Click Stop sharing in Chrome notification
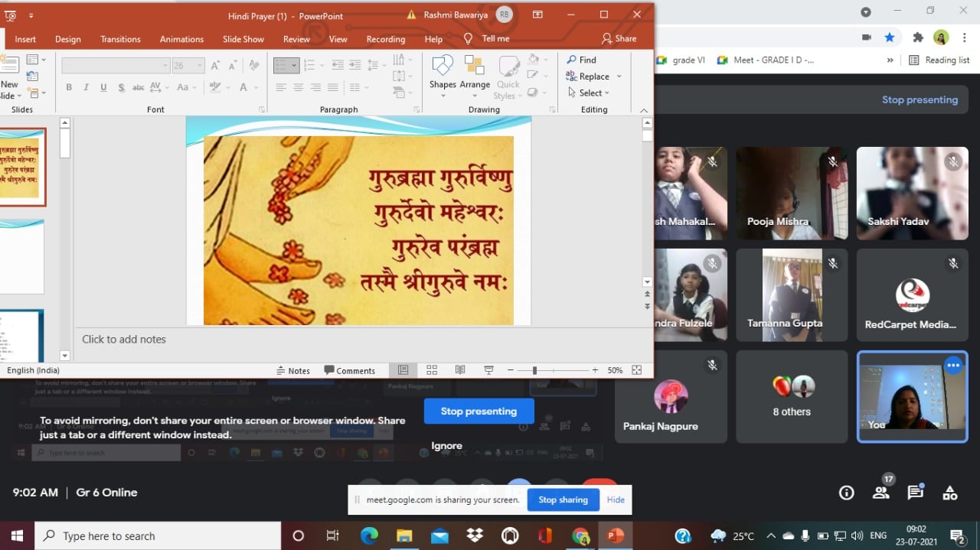980x550 pixels. [x=563, y=500]
